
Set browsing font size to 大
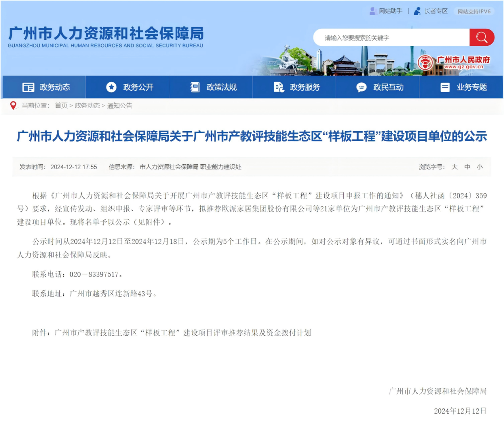coord(454,167)
